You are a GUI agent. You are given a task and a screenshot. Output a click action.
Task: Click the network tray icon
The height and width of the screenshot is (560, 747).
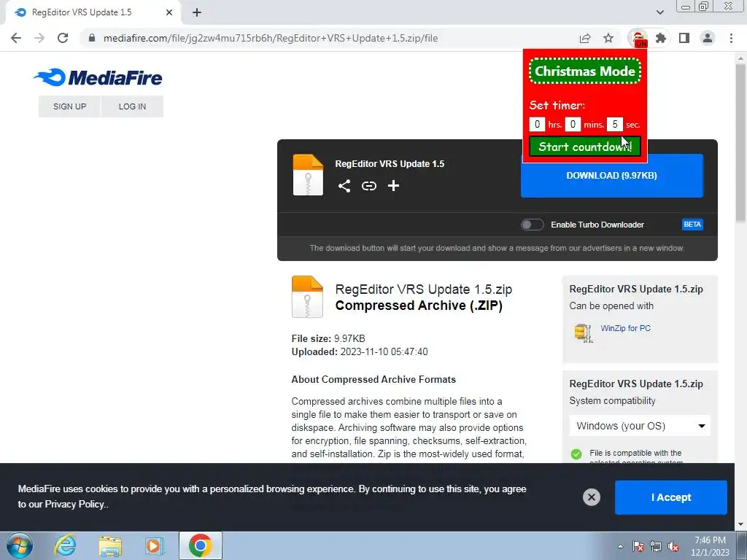[x=656, y=546]
